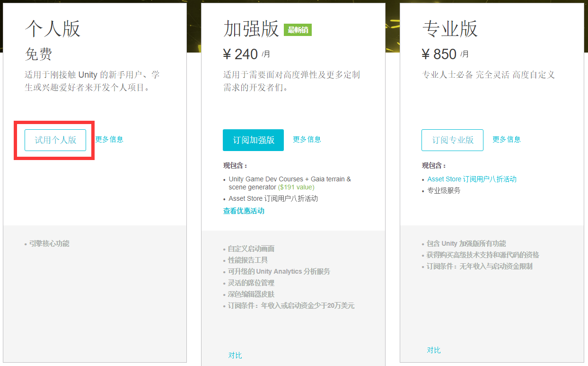Click 对比 link in 加强版 card
Image resolution: width=588 pixels, height=366 pixels.
click(235, 355)
